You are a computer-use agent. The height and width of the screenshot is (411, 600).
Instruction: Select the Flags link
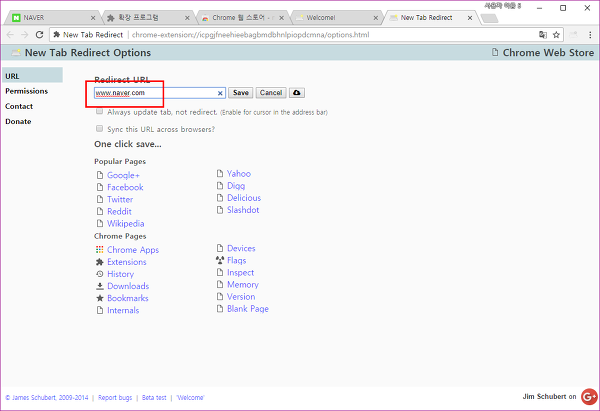pos(236,261)
